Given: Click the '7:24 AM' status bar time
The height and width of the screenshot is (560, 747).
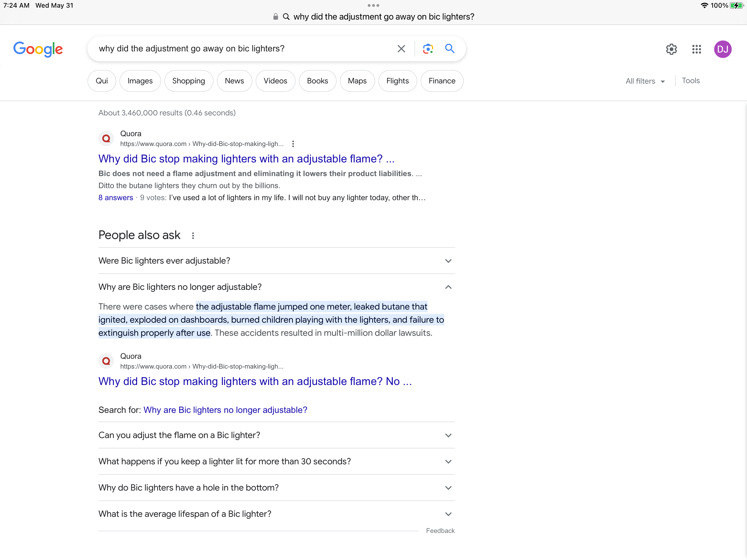Looking at the screenshot, I should click(x=16, y=5).
